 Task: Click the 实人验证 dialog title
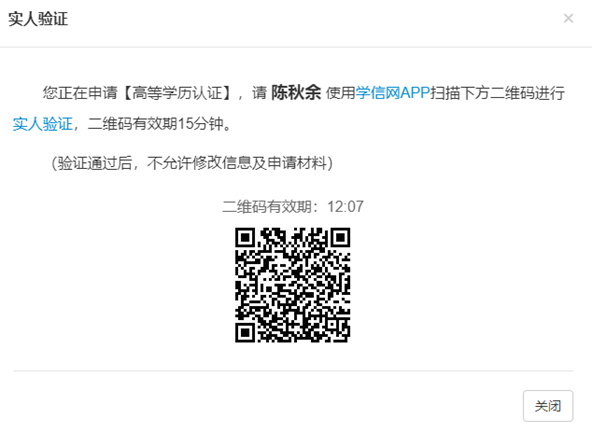pos(38,19)
